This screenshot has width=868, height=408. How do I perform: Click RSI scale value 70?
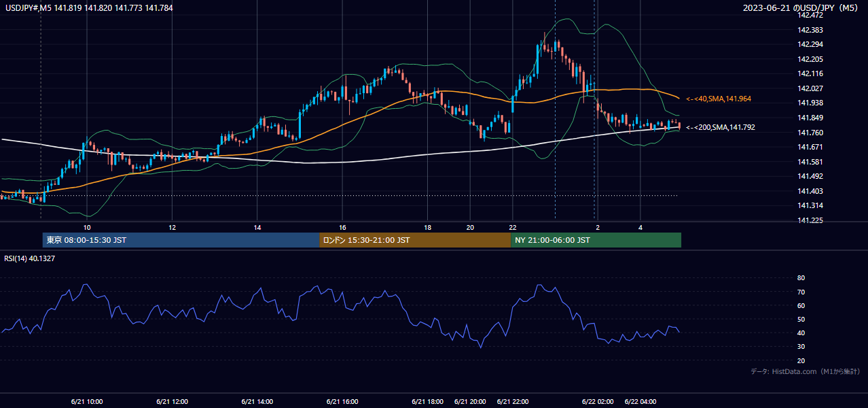pyautogui.click(x=801, y=292)
